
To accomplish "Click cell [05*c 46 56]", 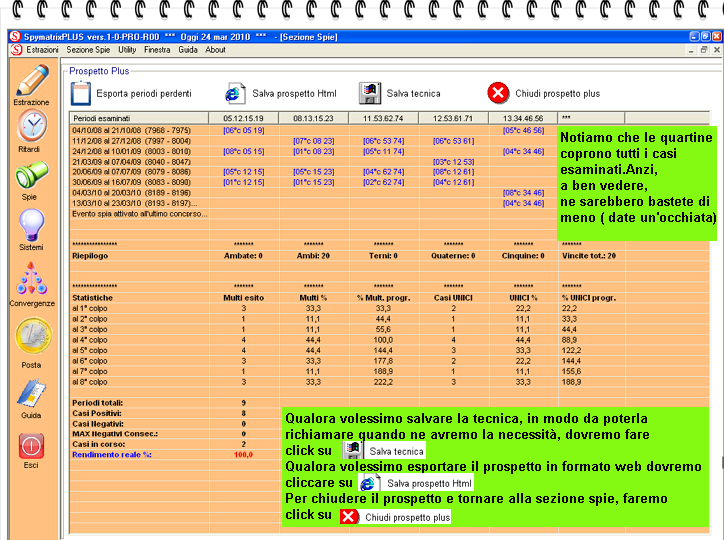I will [523, 131].
